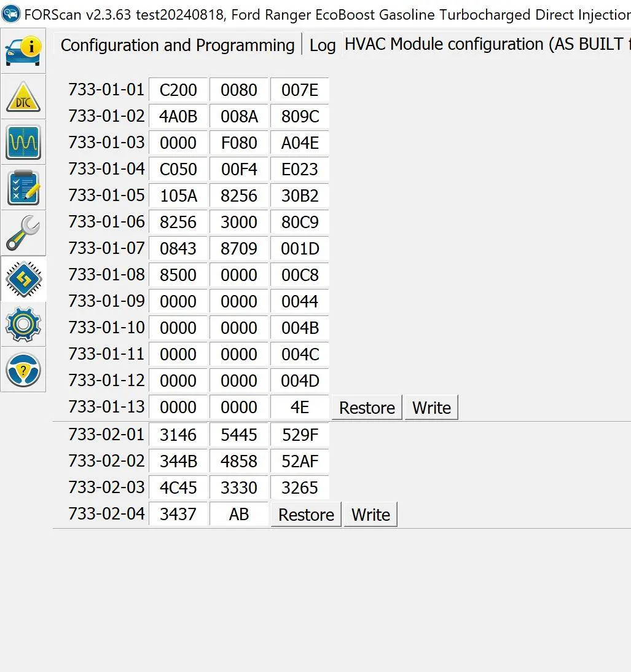Edit field 105A in row 733-01-05

pos(178,196)
